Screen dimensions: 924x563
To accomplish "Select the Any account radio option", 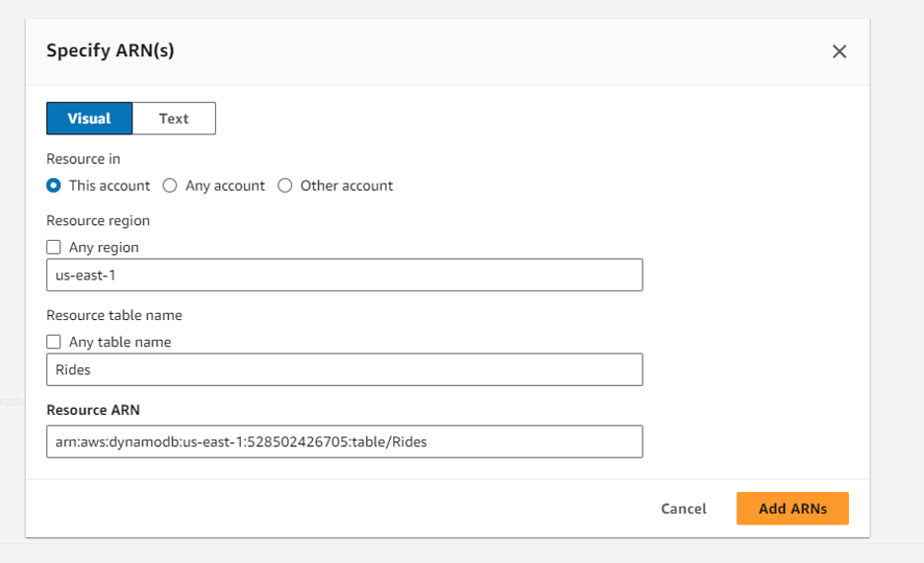I will coord(170,186).
